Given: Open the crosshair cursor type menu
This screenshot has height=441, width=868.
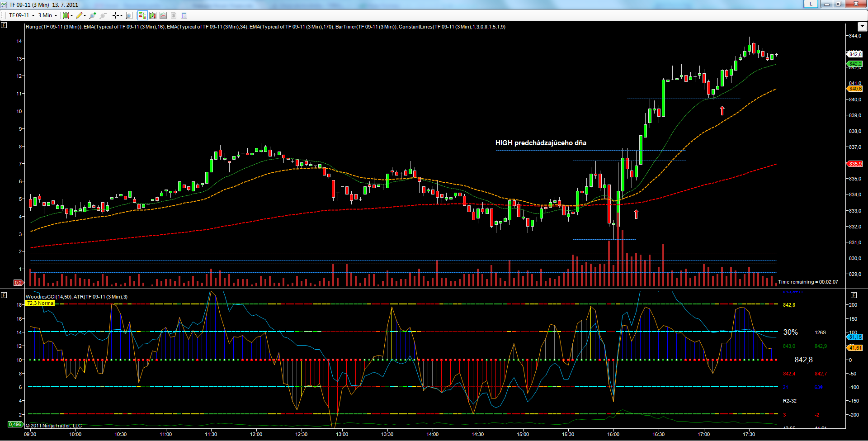Looking at the screenshot, I should click(117, 15).
